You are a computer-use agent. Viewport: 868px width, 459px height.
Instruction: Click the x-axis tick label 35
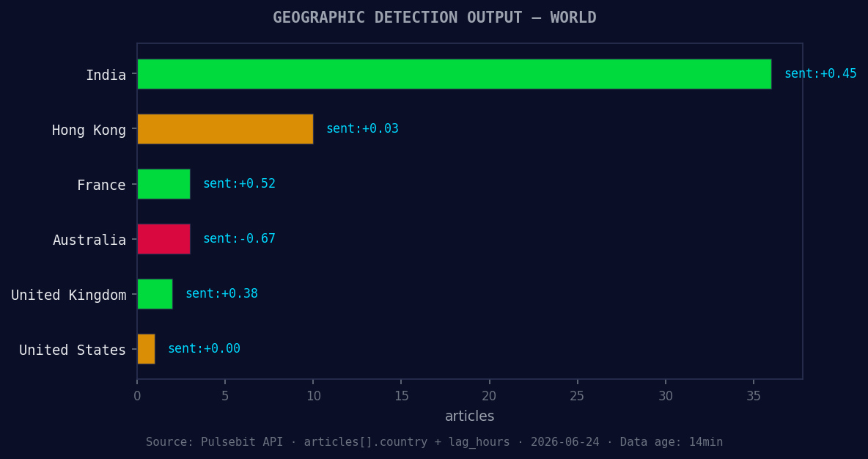(x=754, y=397)
